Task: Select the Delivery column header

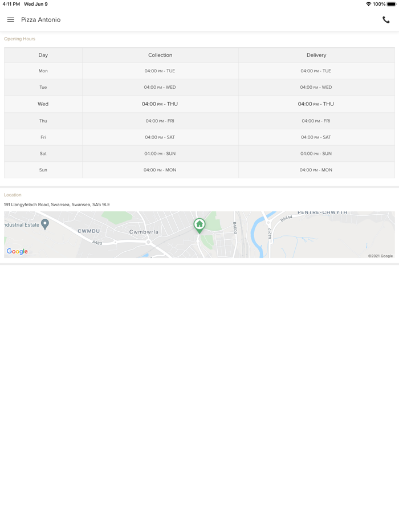Action: click(316, 55)
